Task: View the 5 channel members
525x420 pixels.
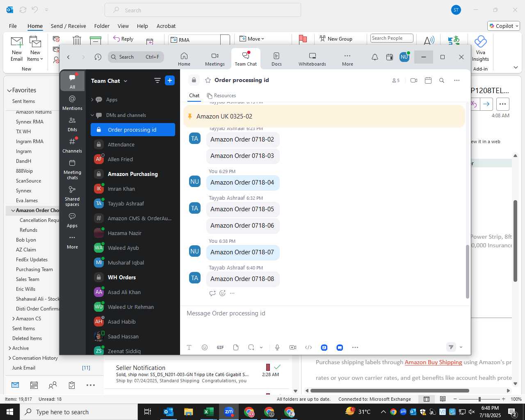Action: (396, 80)
